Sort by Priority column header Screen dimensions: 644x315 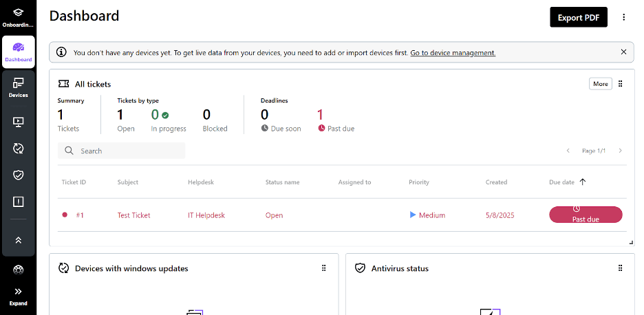(x=418, y=182)
